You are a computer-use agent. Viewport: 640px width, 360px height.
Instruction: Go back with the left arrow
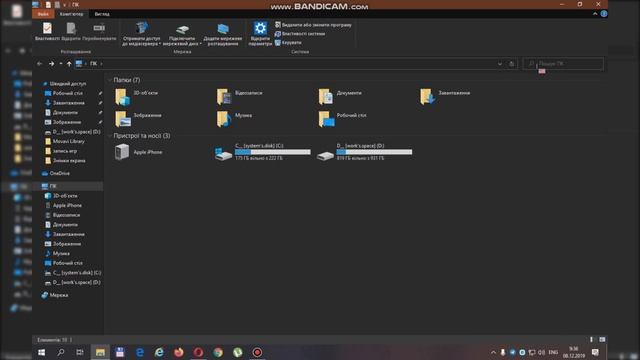40,64
